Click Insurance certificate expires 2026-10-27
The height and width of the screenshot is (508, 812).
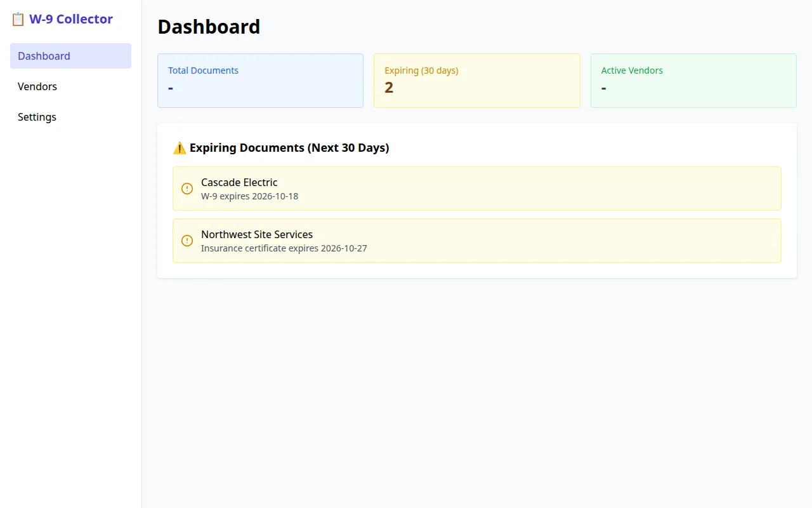coord(284,248)
